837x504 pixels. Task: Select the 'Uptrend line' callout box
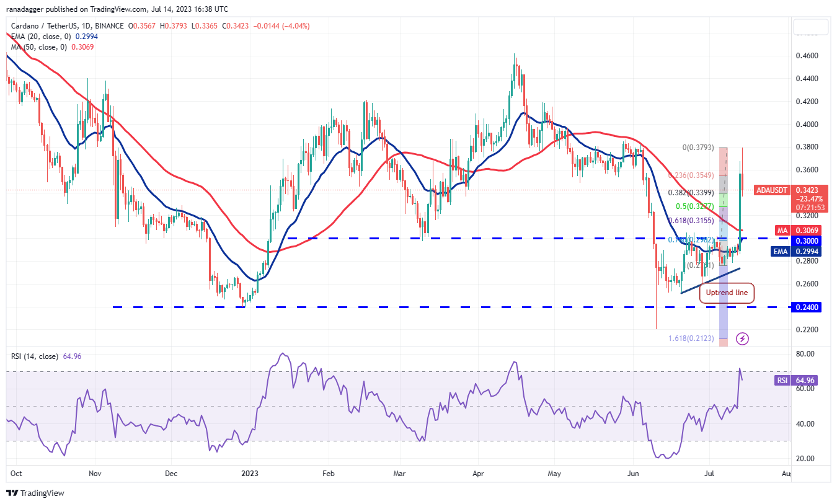(x=727, y=293)
